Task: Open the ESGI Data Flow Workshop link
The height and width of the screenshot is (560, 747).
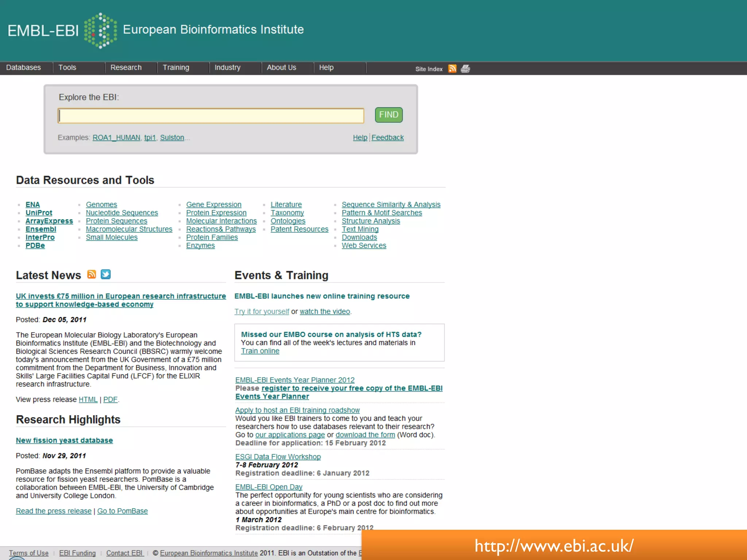Action: click(x=278, y=457)
